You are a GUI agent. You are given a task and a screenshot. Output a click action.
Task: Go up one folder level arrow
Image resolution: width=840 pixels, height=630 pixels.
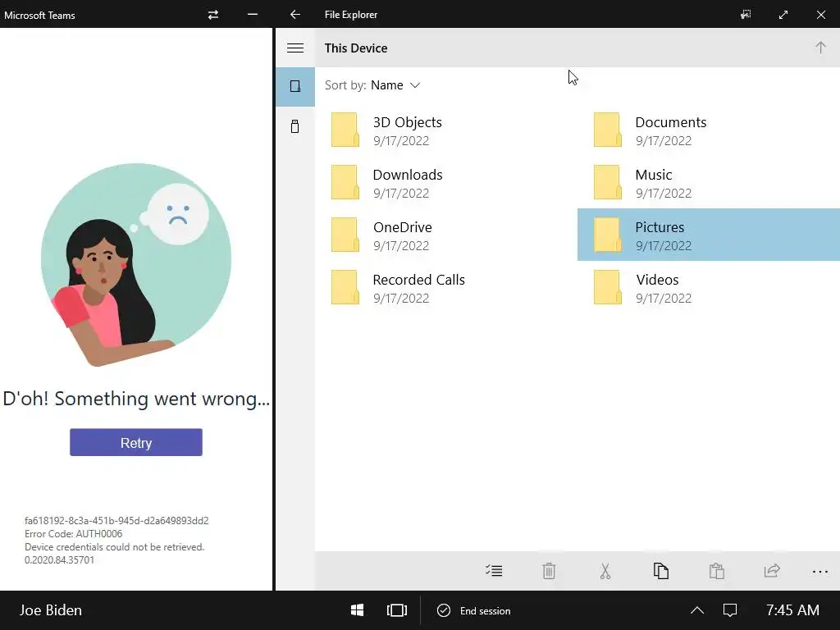[820, 48]
